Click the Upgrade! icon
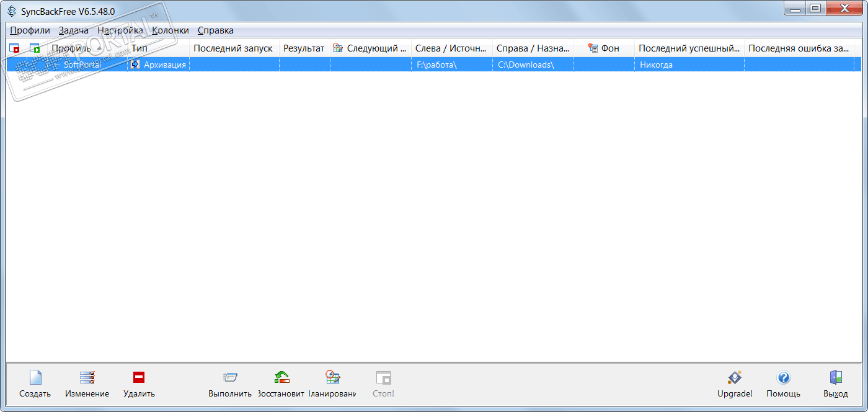The height and width of the screenshot is (412, 868). 735,377
